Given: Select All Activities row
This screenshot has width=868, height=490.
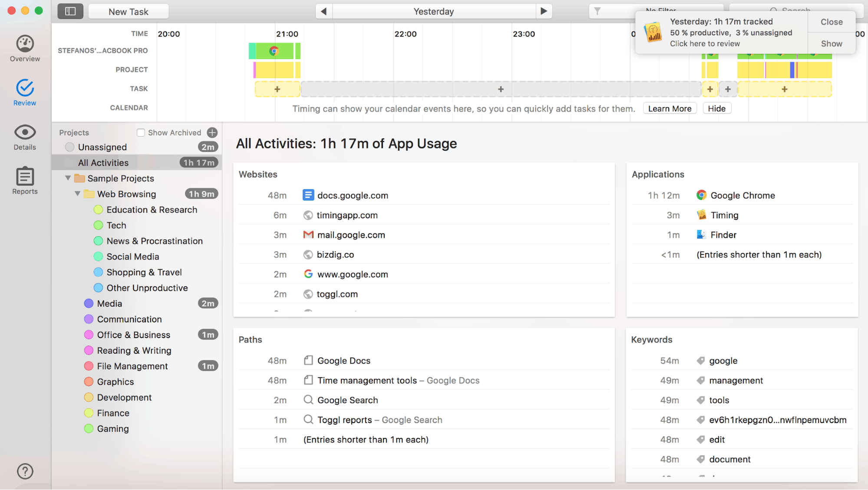Looking at the screenshot, I should 137,163.
